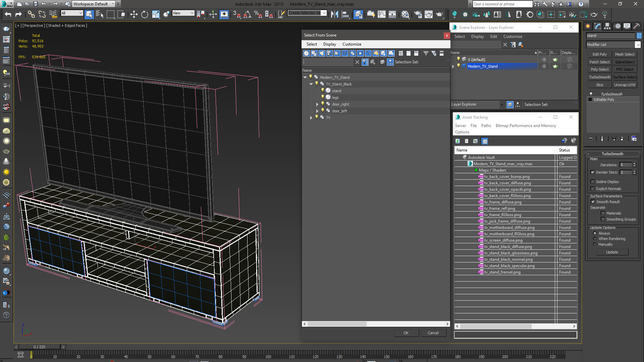Select the Manually update option
Viewport: 644px width, 362px height.
[x=595, y=244]
